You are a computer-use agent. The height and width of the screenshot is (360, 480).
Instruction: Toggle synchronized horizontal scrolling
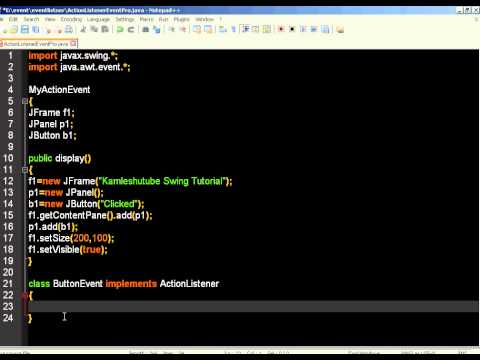point(208,30)
